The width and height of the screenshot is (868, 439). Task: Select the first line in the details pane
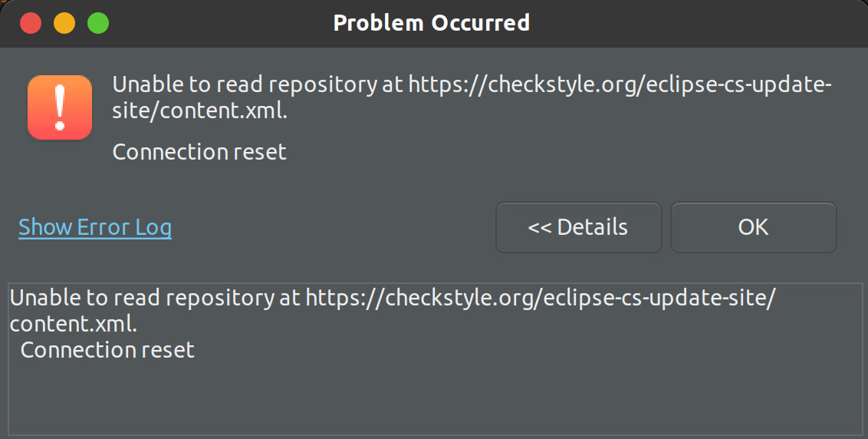393,299
